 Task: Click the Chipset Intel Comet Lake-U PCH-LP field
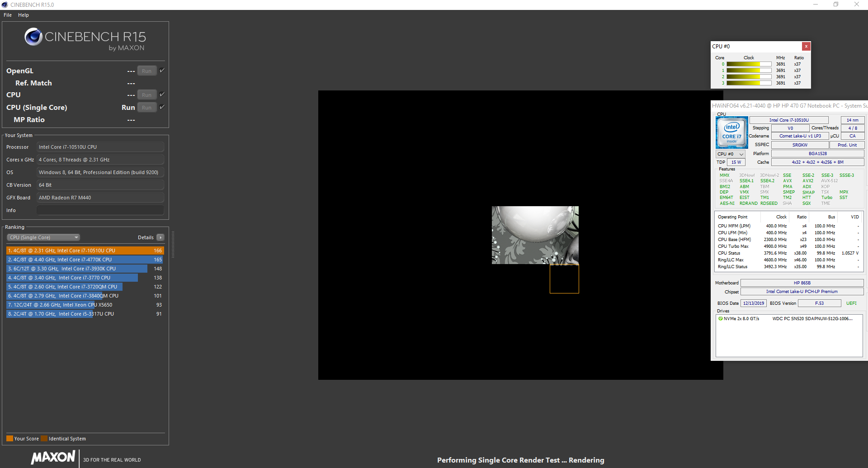click(x=802, y=292)
